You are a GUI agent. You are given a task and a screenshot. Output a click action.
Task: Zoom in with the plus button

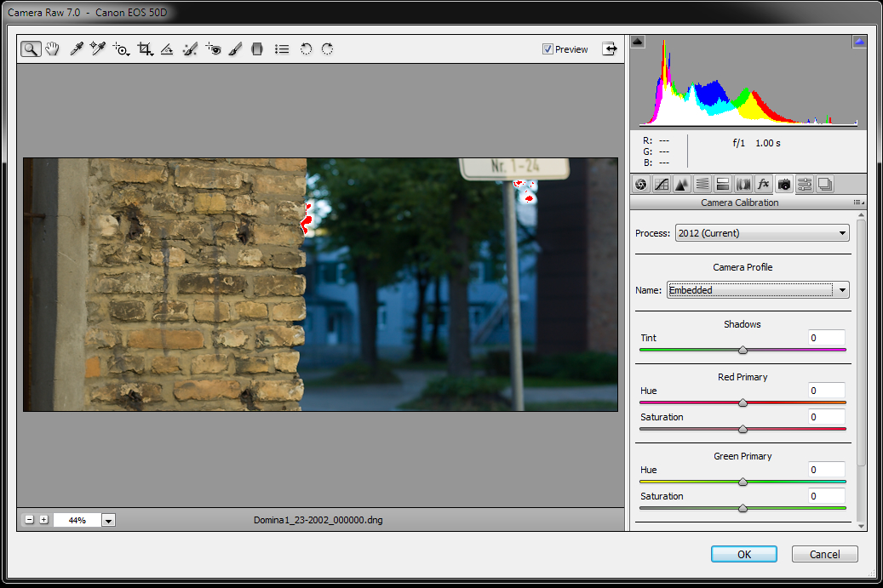[x=44, y=520]
